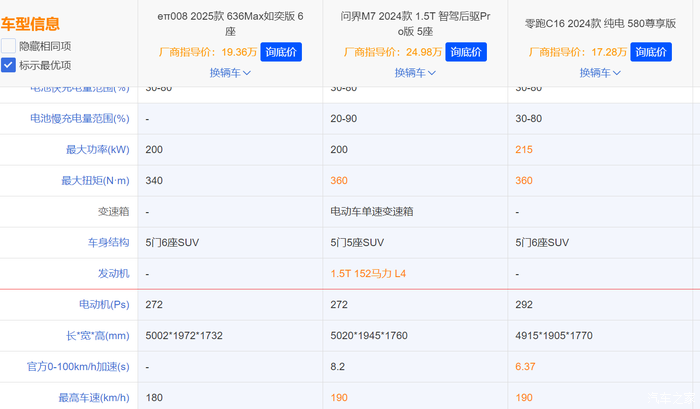The width and height of the screenshot is (700, 409).
Task: Select 电动车单速变速箱 cell
Action: (372, 212)
